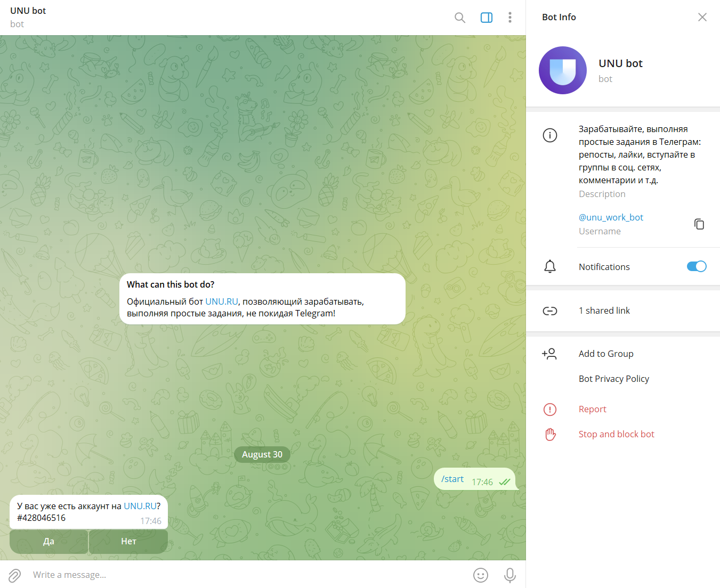Toggle the side panel icon in header

[487, 18]
